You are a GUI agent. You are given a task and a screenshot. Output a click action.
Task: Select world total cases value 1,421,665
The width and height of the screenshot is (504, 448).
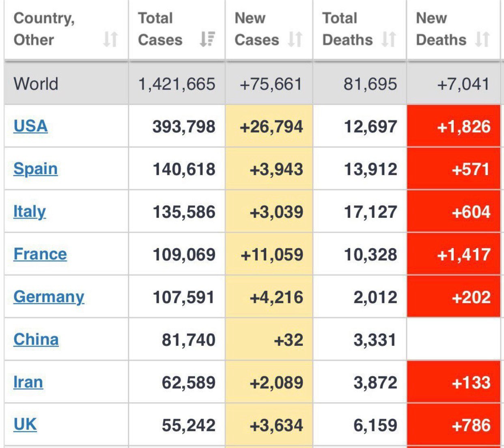pyautogui.click(x=177, y=84)
